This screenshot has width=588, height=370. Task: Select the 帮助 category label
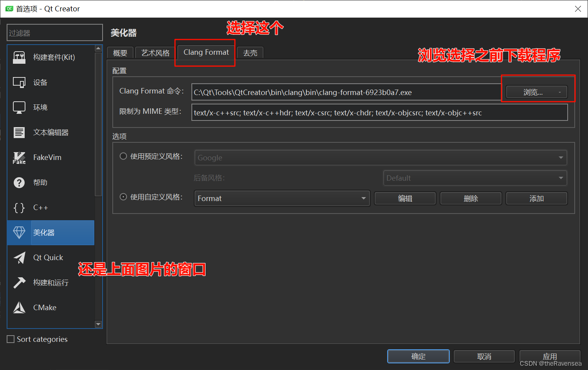pyautogui.click(x=40, y=183)
